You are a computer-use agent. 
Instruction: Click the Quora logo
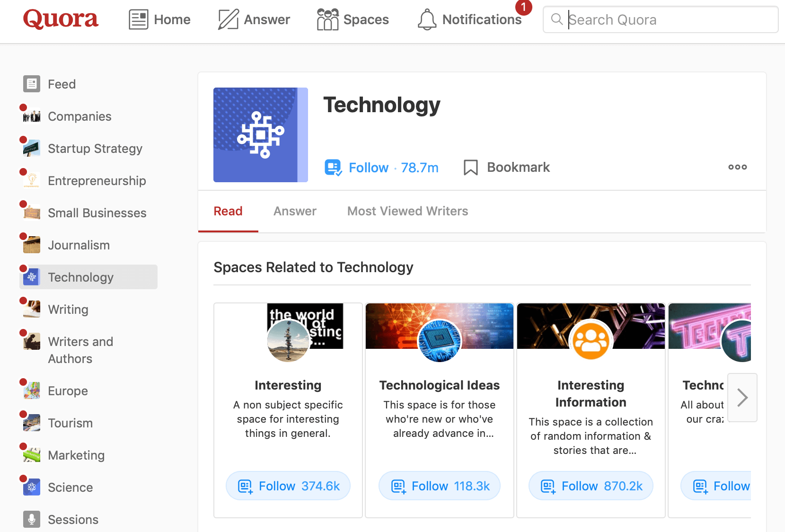pyautogui.click(x=61, y=19)
